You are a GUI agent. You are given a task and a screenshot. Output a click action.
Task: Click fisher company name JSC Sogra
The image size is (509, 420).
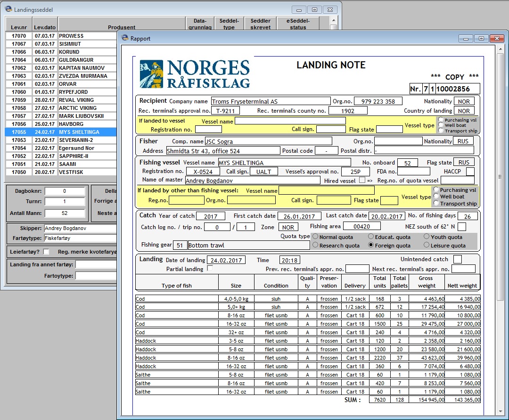coord(269,141)
